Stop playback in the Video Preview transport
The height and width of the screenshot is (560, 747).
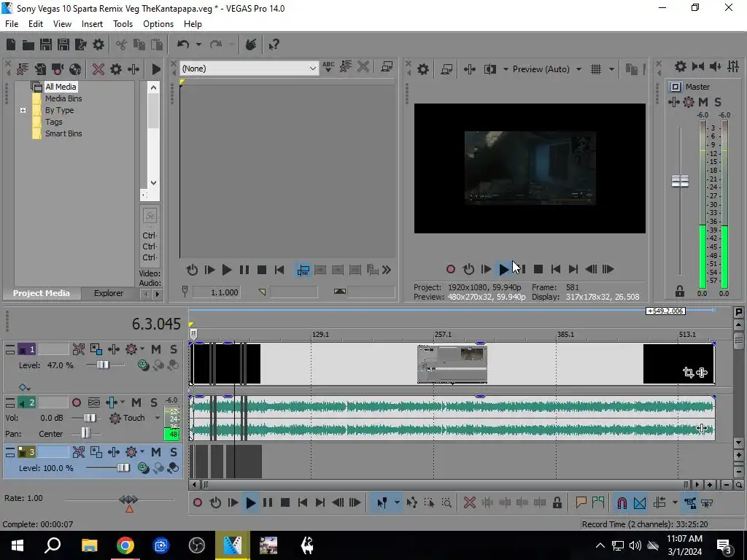click(x=538, y=270)
